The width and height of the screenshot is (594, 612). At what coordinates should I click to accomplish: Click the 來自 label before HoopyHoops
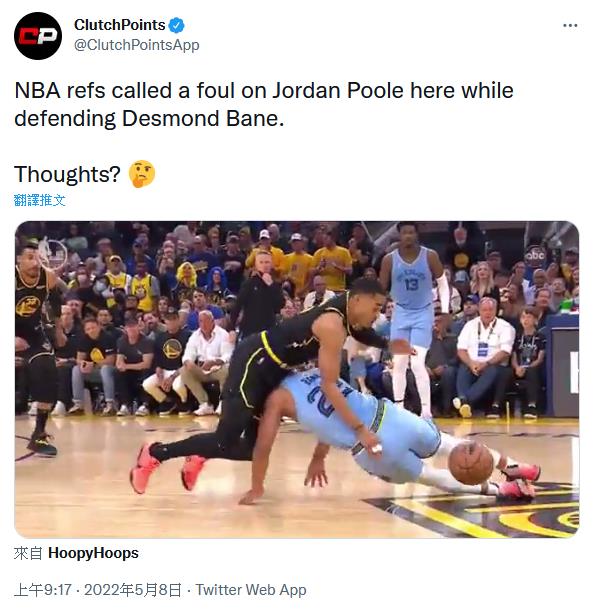(x=28, y=553)
